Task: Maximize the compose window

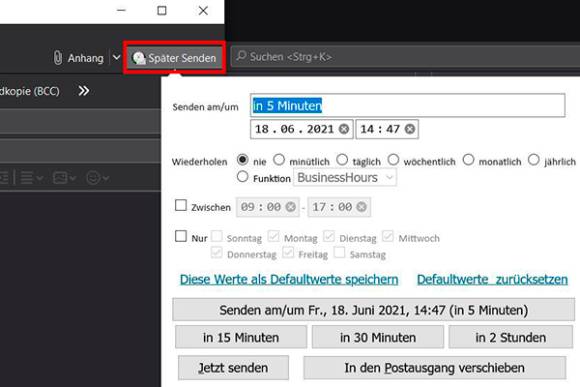Action: coord(162,10)
